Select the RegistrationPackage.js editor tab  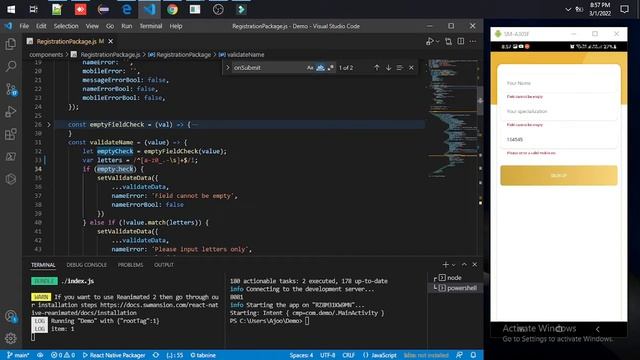click(x=70, y=41)
